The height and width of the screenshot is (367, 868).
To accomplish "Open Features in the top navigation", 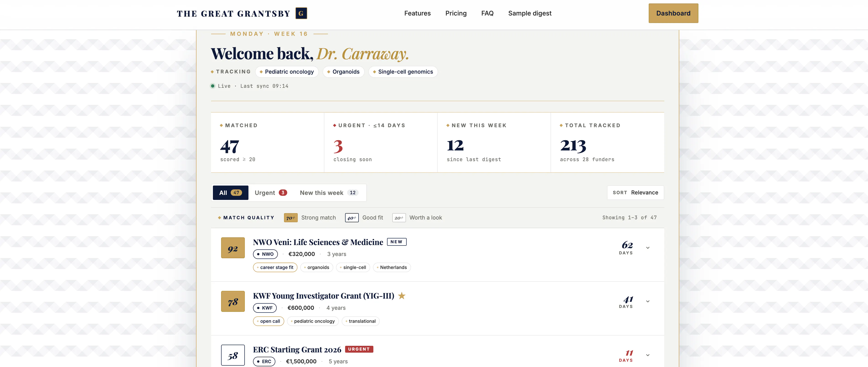I will (x=418, y=13).
